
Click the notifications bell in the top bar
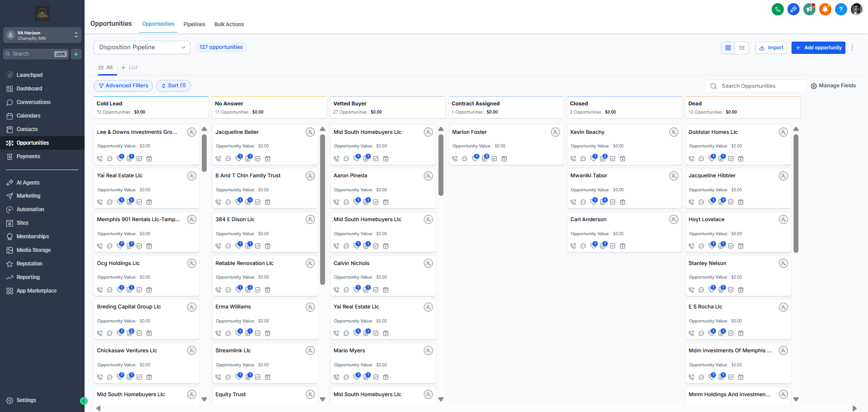click(x=825, y=9)
